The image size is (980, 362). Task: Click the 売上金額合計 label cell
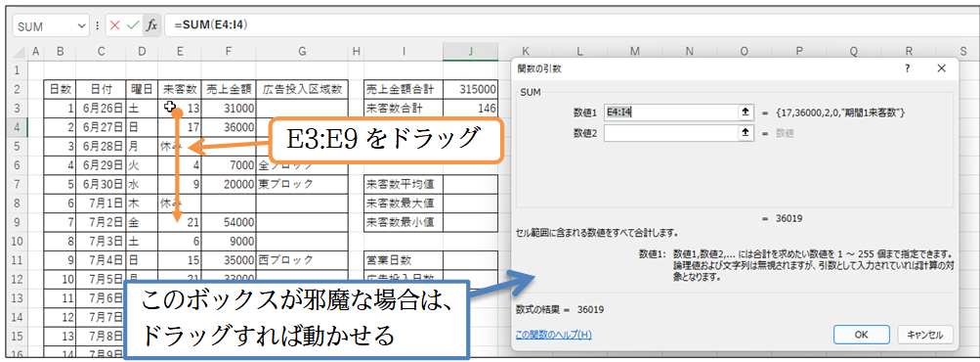click(x=404, y=90)
